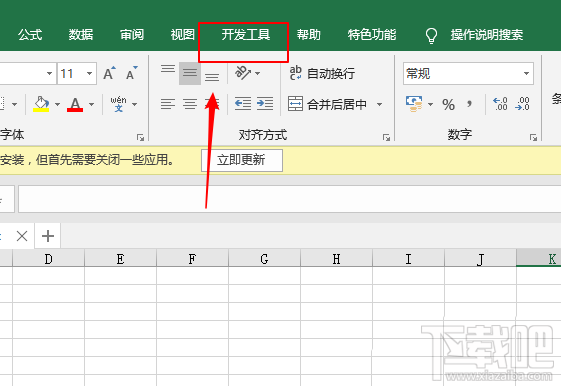Open the 公式 ribbon tab
561x386 pixels.
(30, 35)
